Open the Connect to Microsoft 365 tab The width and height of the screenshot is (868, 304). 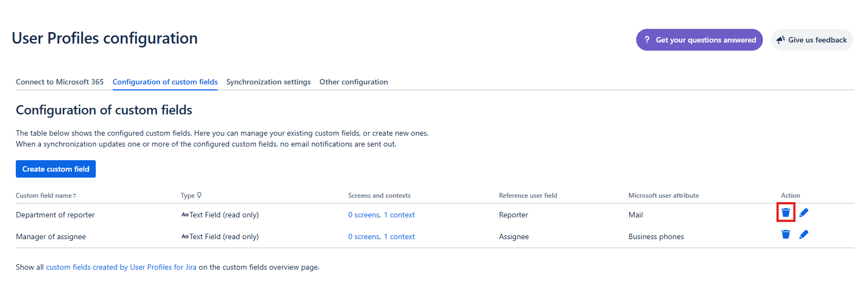pyautogui.click(x=59, y=82)
